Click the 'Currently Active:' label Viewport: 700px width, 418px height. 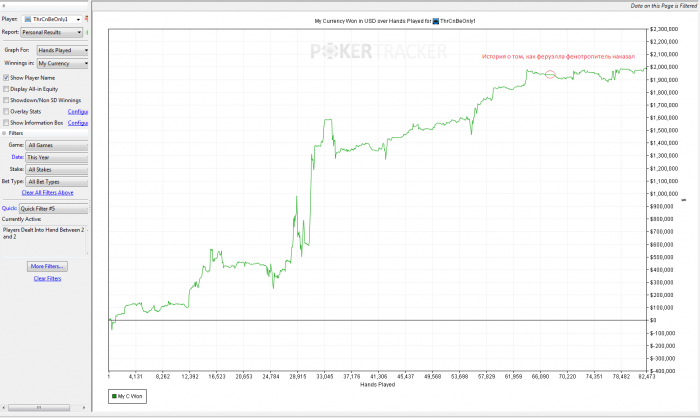pyautogui.click(x=21, y=219)
